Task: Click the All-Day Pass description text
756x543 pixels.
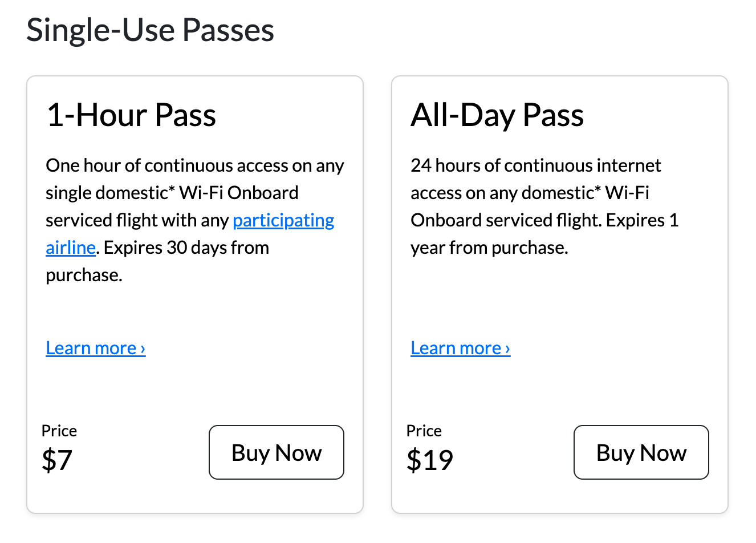Action: pyautogui.click(x=544, y=206)
